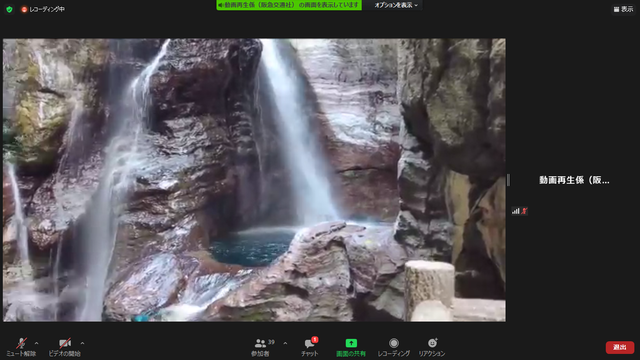Click the green encryption shield icon
This screenshot has width=640, height=360.
[9, 9]
